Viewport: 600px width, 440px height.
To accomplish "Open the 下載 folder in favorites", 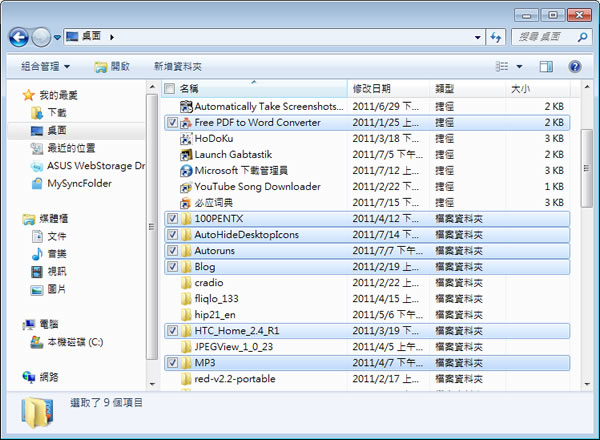I will (x=57, y=113).
